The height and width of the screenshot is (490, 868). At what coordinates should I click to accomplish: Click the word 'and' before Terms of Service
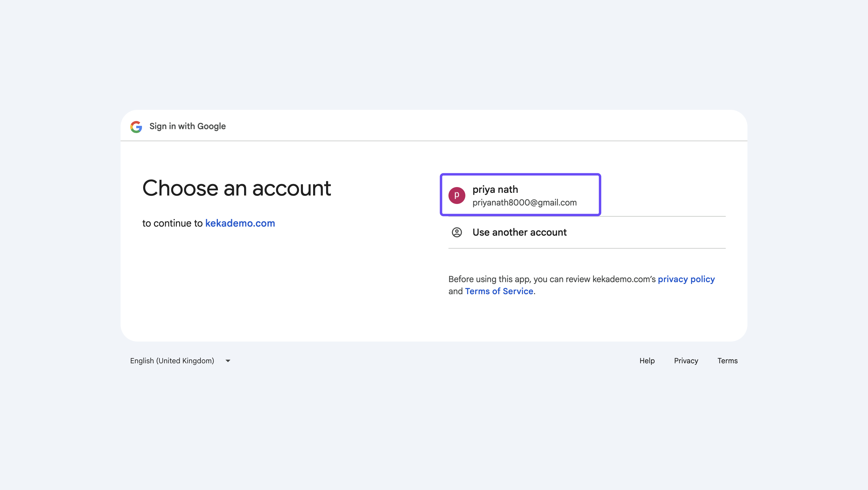pos(455,291)
